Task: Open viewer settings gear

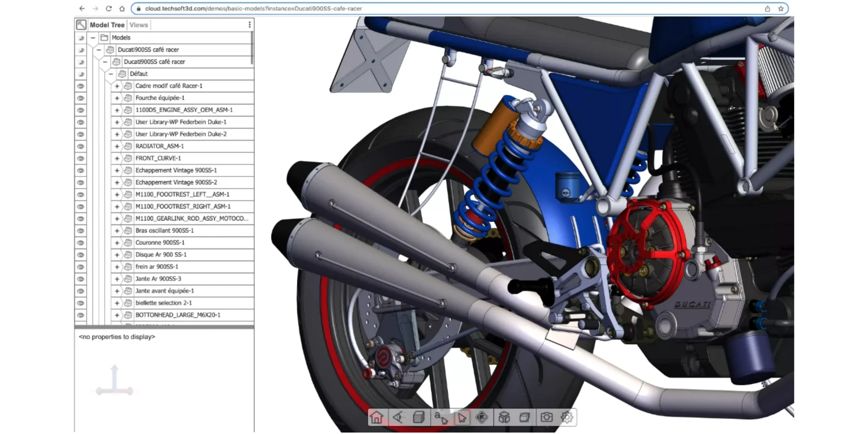Action: tap(567, 417)
